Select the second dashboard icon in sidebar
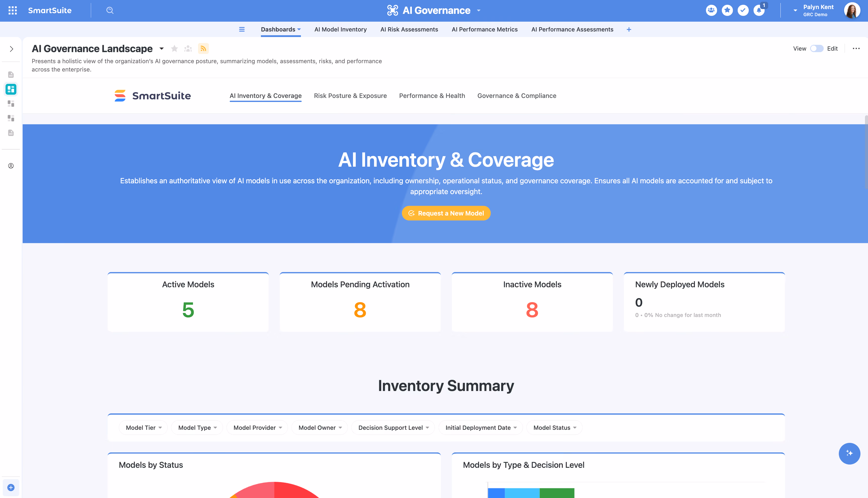The width and height of the screenshot is (868, 498). click(11, 104)
